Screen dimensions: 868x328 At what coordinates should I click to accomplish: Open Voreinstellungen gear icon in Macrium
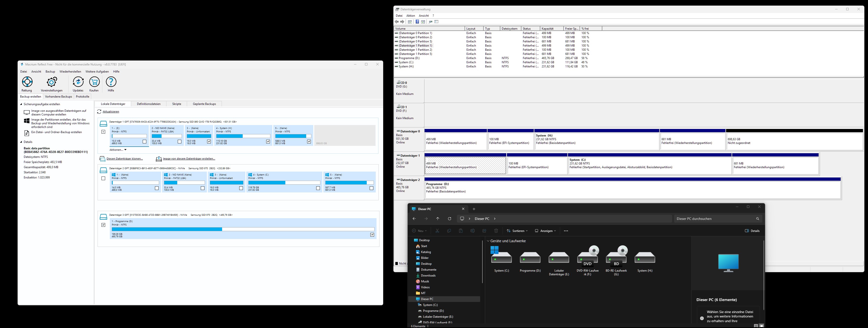pyautogui.click(x=52, y=82)
